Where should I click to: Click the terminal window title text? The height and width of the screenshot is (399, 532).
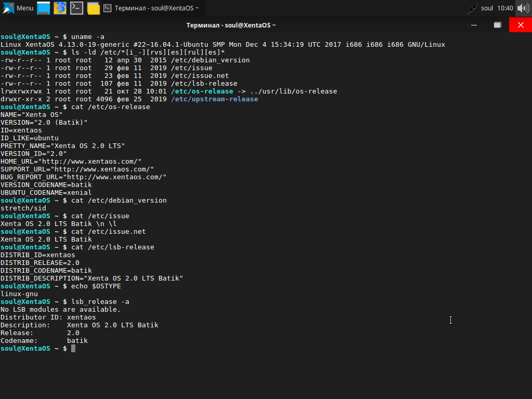[x=231, y=25]
